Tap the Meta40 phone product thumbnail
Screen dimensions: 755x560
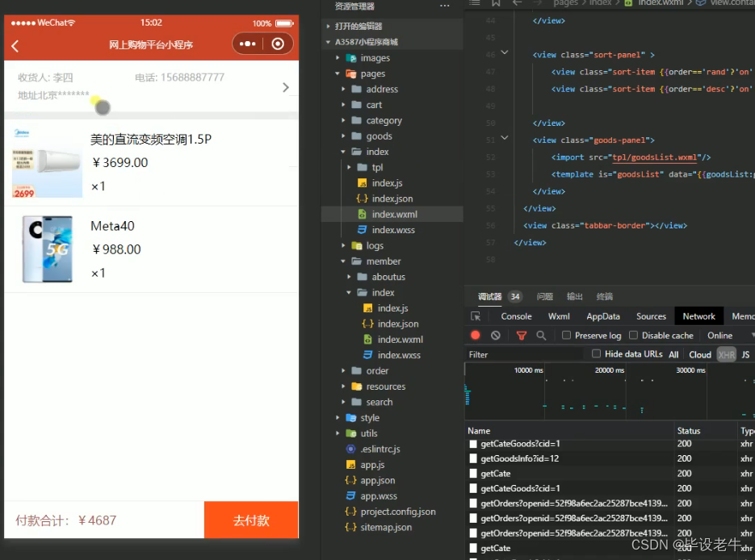pos(47,249)
